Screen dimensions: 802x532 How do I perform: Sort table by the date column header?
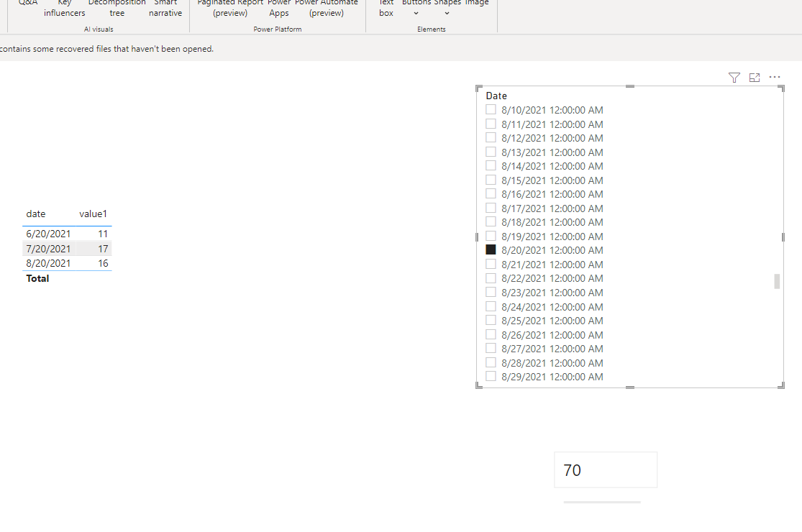36,214
